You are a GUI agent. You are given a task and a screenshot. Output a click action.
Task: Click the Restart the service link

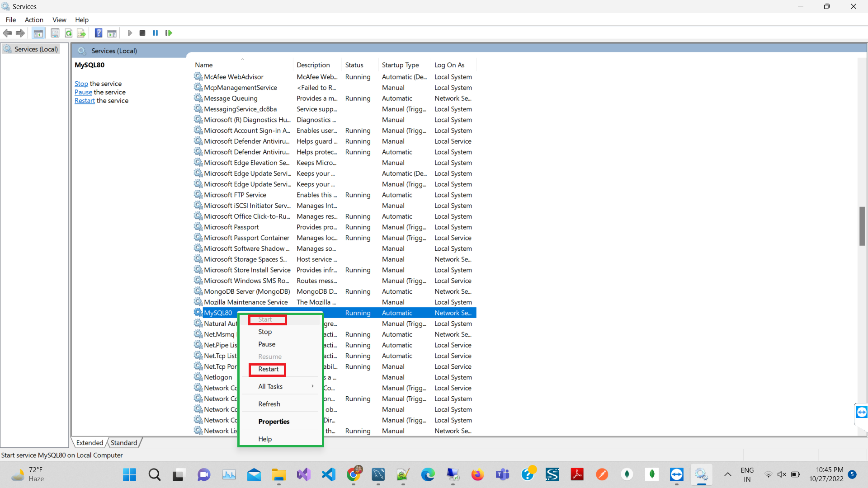point(85,101)
